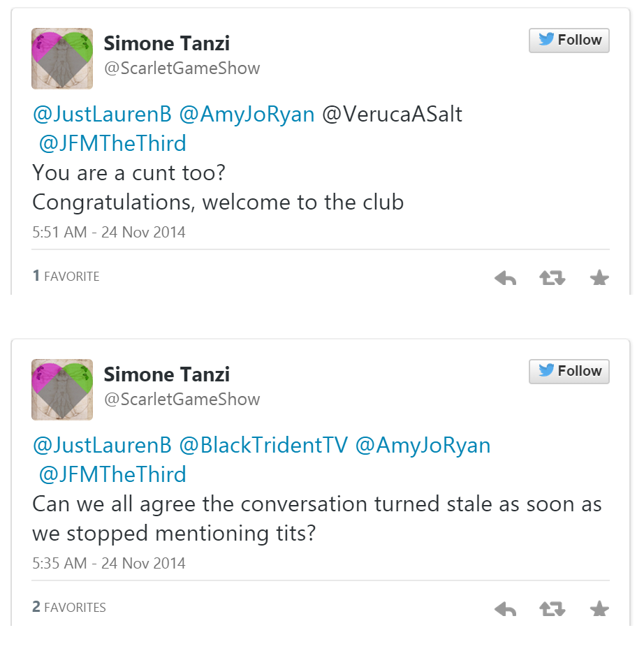Retweet the 5:35 AM tweet
The width and height of the screenshot is (644, 651).
click(552, 609)
